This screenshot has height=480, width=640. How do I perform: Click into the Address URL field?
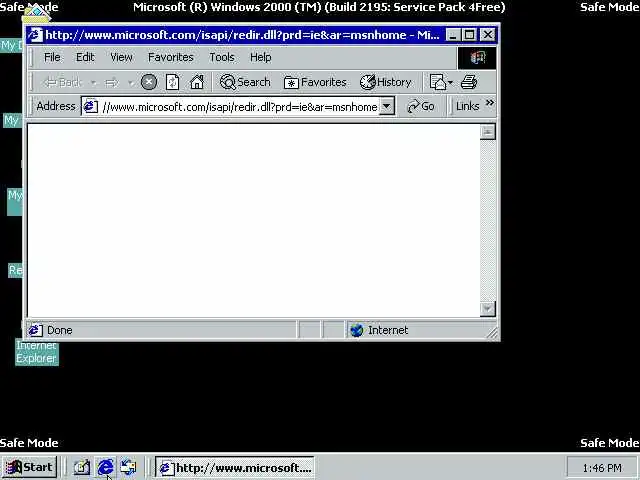click(x=240, y=107)
